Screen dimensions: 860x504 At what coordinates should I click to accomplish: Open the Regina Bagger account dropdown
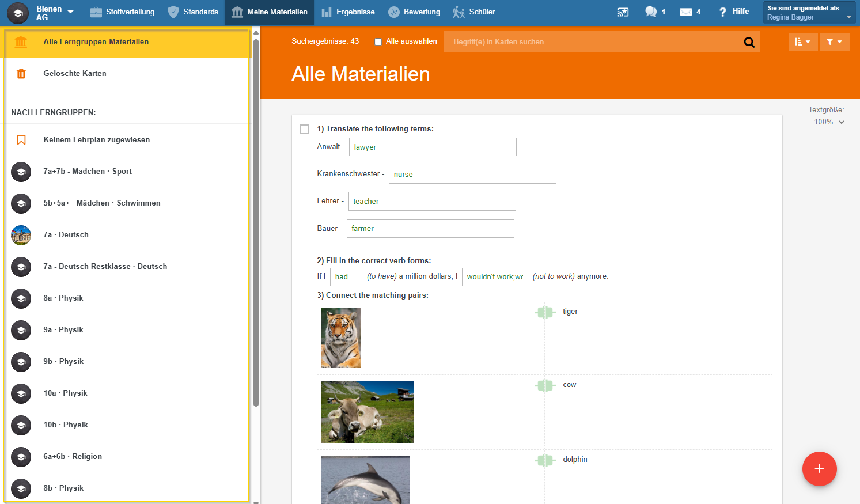point(809,12)
